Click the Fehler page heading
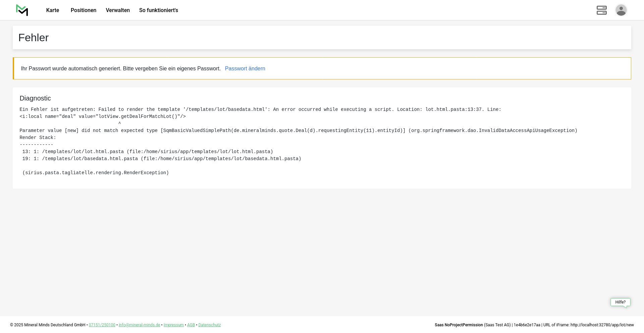Screen dimensions: 644x333 34,38
